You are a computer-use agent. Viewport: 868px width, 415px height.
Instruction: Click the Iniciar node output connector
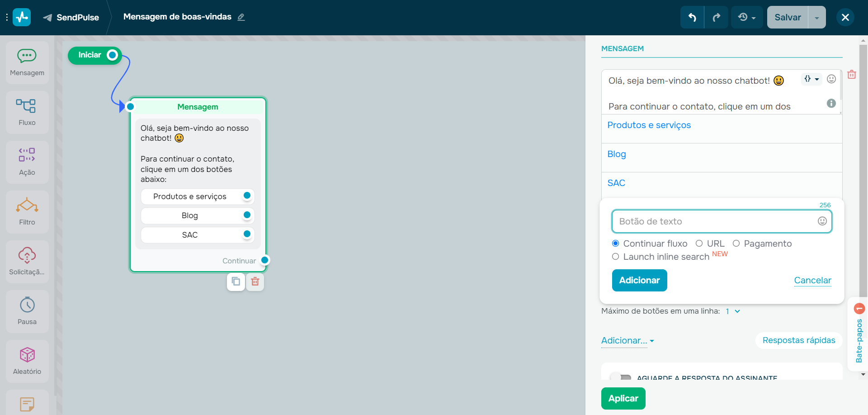click(x=112, y=55)
